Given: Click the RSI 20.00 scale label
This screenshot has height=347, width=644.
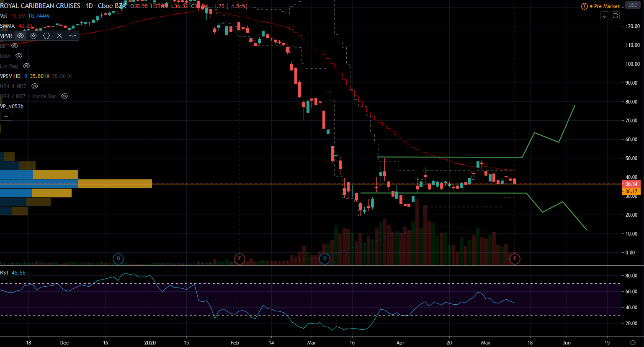Looking at the screenshot, I should coord(631,323).
